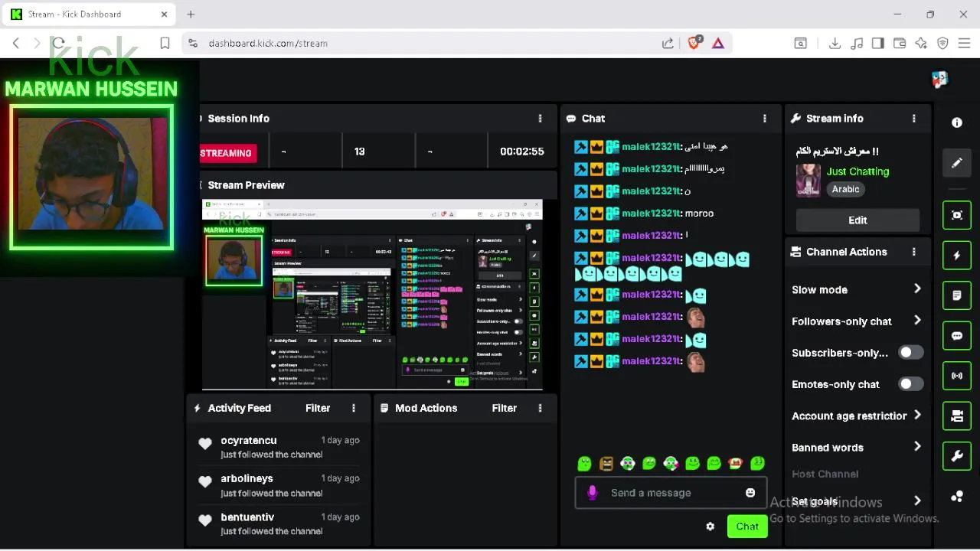Image resolution: width=980 pixels, height=551 pixels.
Task: Click the three-dots cluster icon at sidebar bottom
Action: click(x=957, y=496)
